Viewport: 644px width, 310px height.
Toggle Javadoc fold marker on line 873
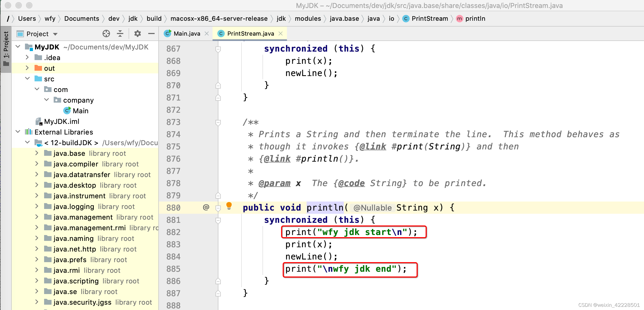218,123
